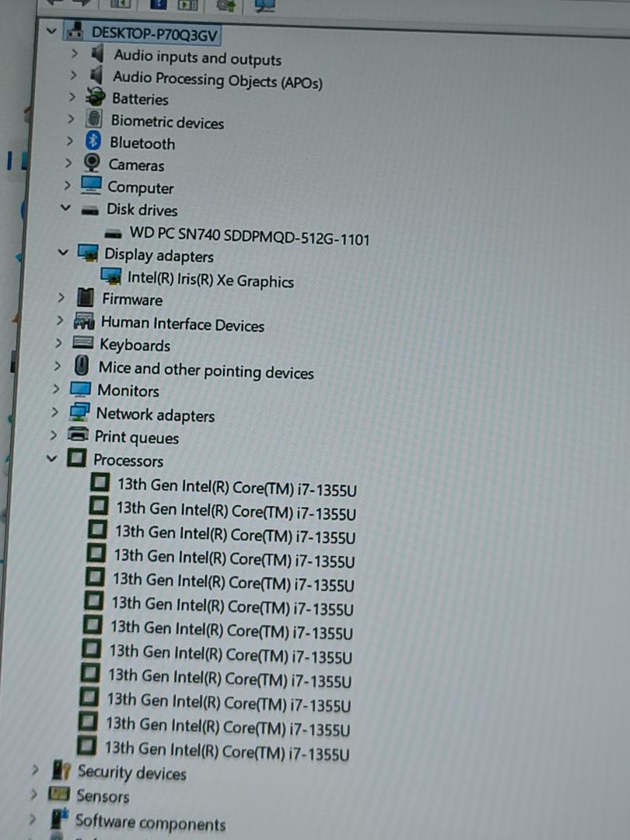The width and height of the screenshot is (630, 840).
Task: Click the Audio Processing Objects speaker icon
Action: 96,75
